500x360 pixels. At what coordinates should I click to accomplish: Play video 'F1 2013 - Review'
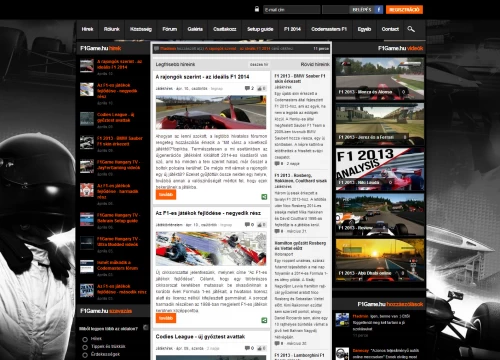[380, 214]
